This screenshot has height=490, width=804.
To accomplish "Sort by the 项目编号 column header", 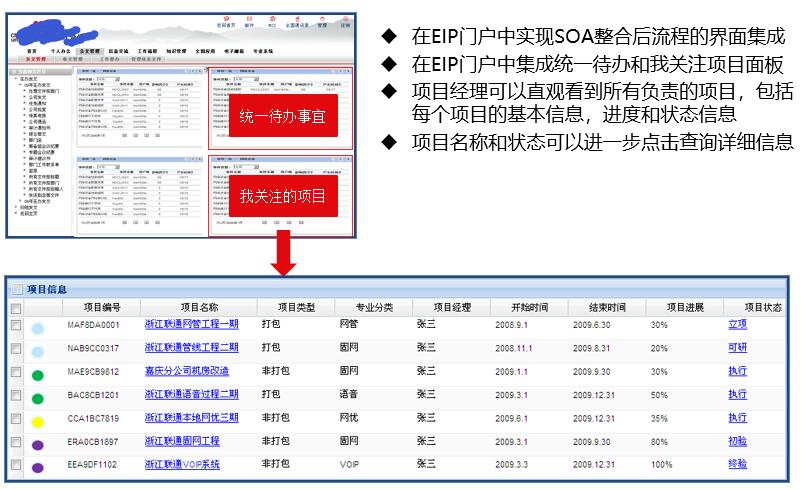I will [x=102, y=308].
